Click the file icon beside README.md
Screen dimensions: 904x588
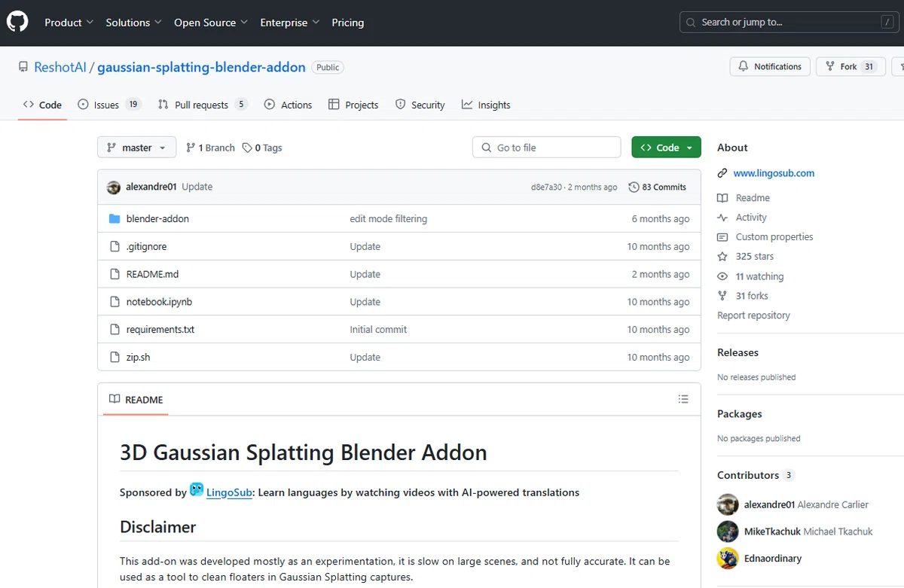pos(115,274)
